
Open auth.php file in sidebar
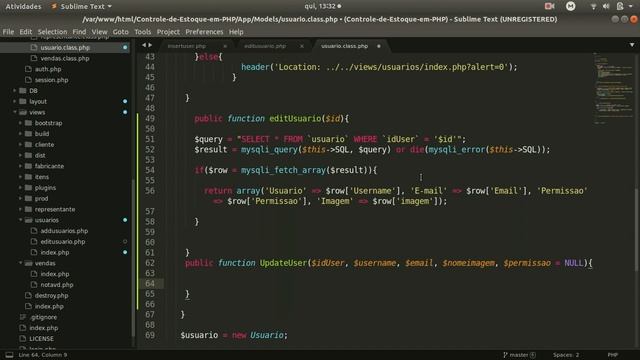(48, 69)
